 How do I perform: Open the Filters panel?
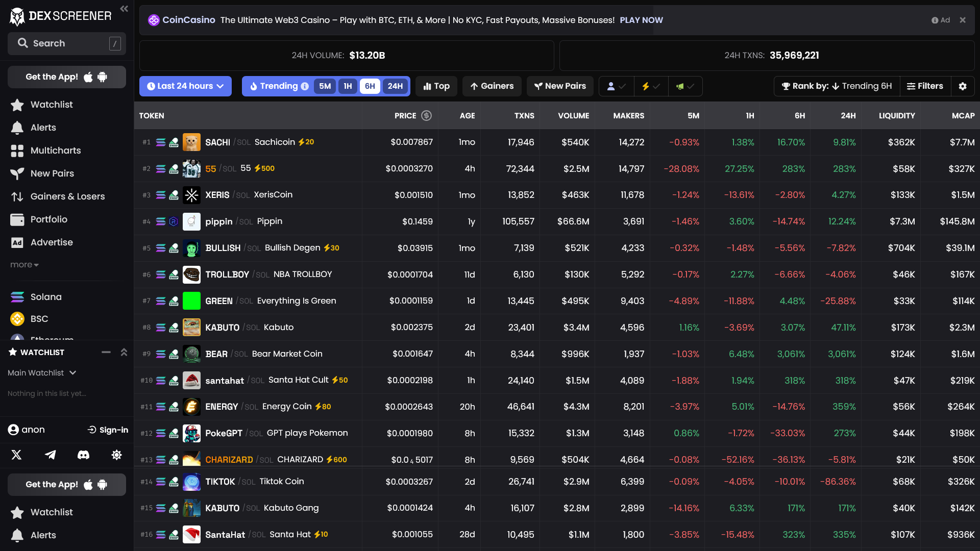click(925, 86)
